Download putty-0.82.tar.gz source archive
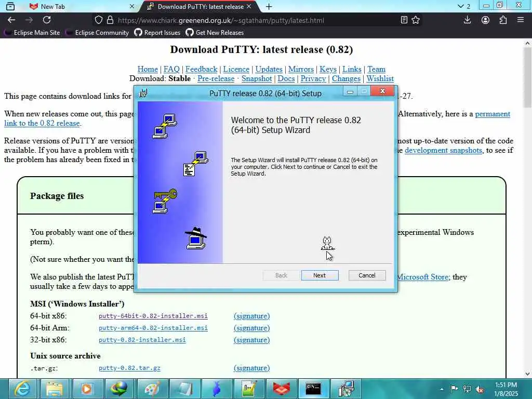532x399 pixels. coord(129,368)
